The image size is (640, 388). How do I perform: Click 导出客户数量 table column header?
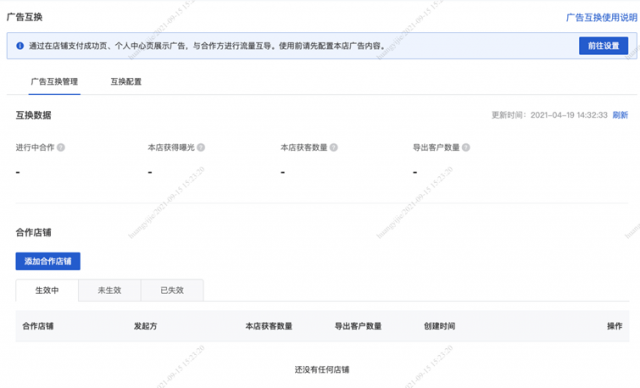[x=358, y=326]
